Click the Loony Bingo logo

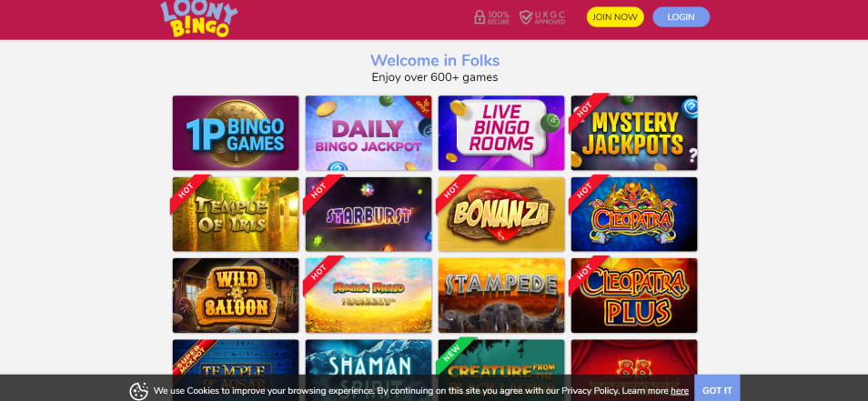coord(198,19)
